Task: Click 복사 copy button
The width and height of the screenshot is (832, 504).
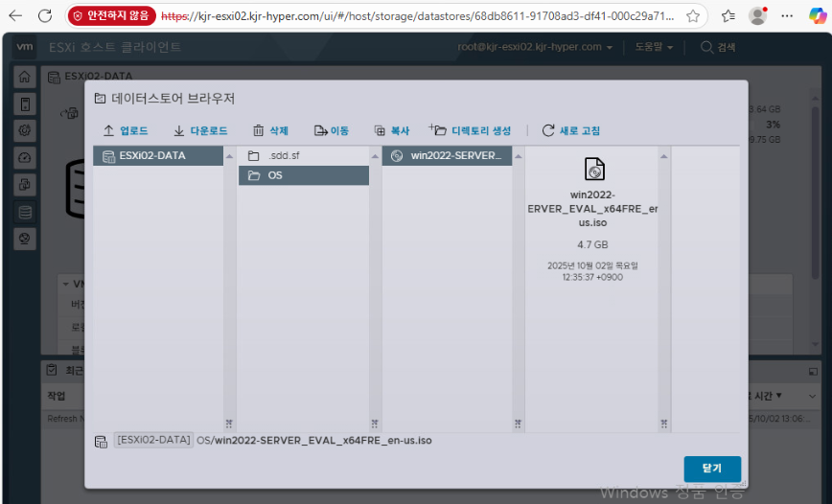Action: click(x=392, y=130)
